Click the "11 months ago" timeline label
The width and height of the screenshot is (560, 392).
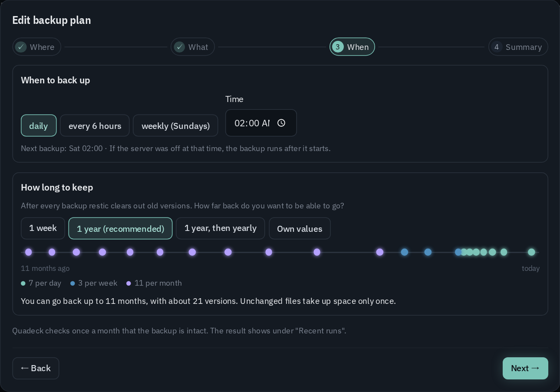[x=45, y=268]
